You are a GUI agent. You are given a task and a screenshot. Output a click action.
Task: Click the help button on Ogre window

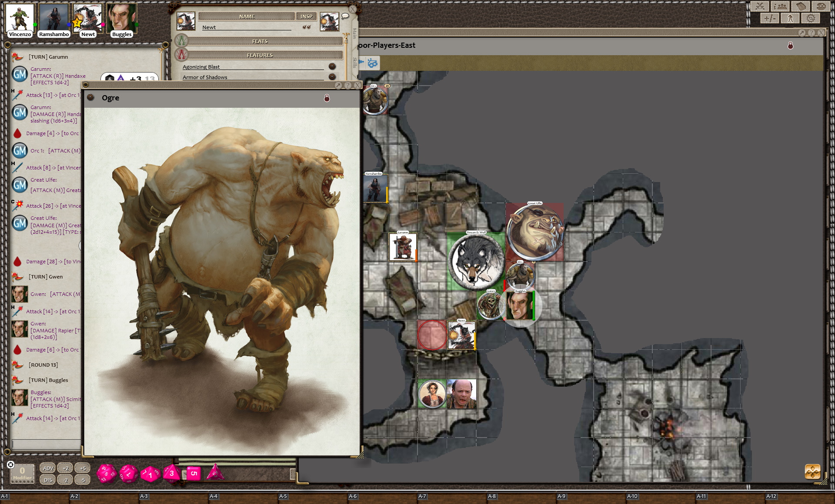pos(347,85)
